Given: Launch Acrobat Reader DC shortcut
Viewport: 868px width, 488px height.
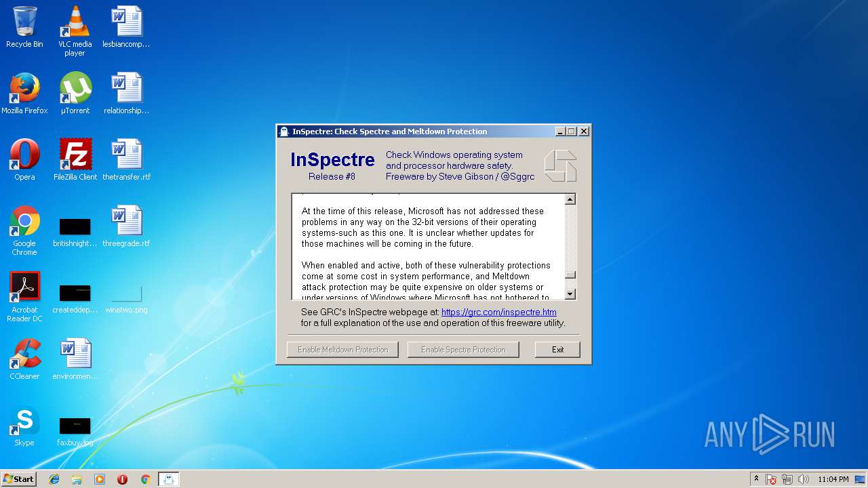Looking at the screenshot, I should pyautogui.click(x=24, y=297).
